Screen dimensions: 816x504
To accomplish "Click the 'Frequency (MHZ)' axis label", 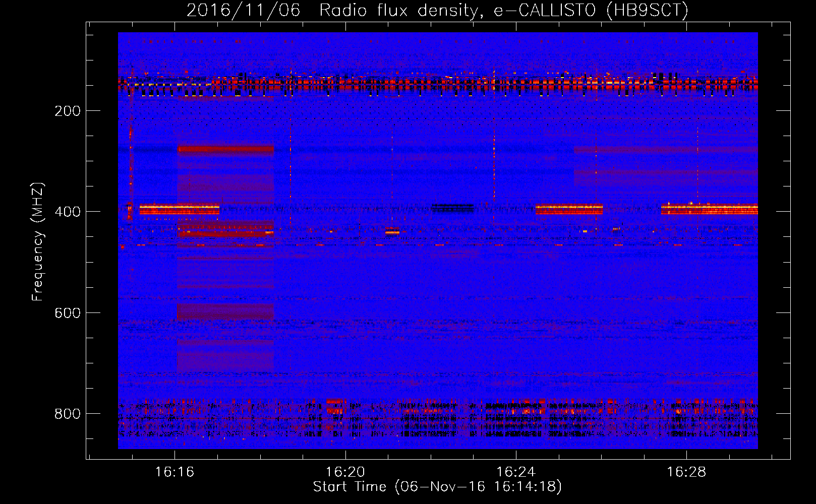I will point(38,242).
